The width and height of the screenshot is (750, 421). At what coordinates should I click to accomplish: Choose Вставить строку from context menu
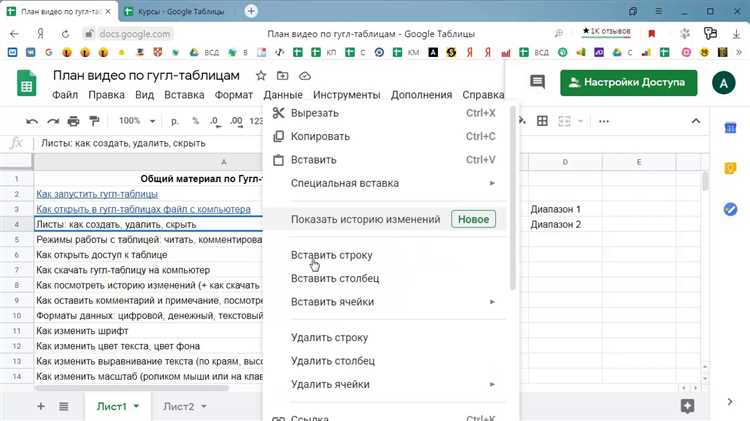pyautogui.click(x=330, y=255)
